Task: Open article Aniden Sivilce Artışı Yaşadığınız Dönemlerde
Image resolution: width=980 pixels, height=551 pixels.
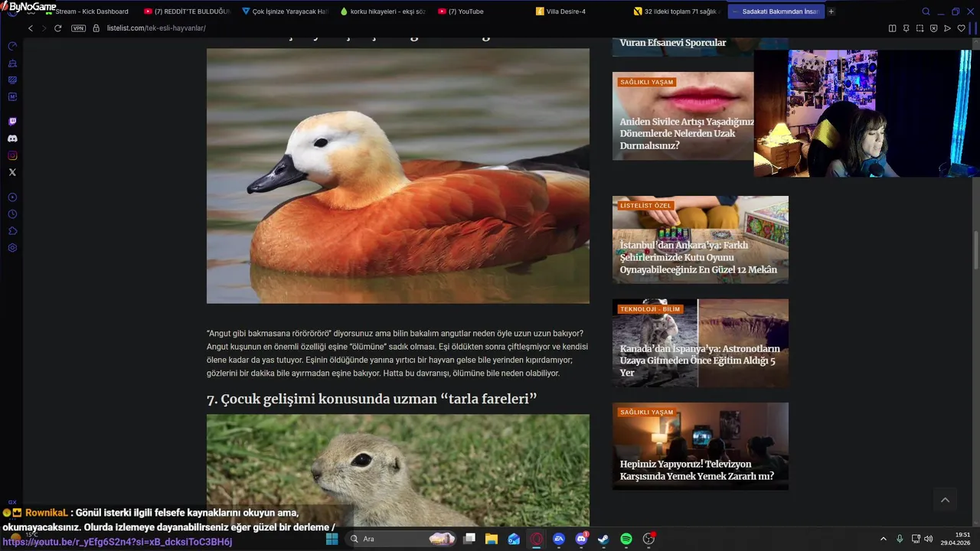Action: pos(687,133)
